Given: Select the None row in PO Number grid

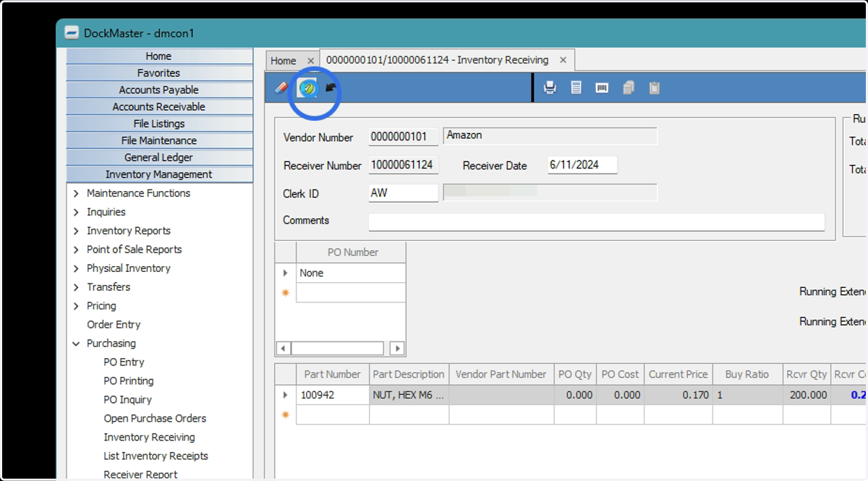Looking at the screenshot, I should [351, 273].
